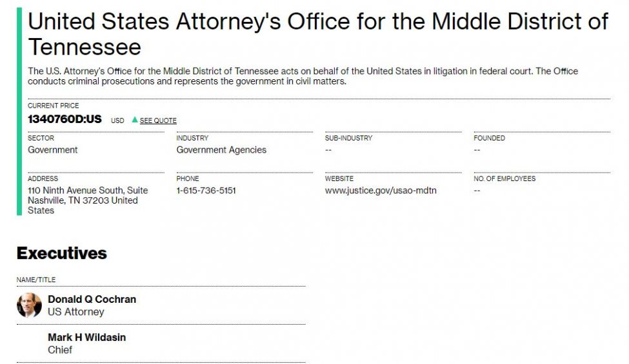The image size is (629, 364).
Task: Click the Government sector value
Action: click(52, 149)
